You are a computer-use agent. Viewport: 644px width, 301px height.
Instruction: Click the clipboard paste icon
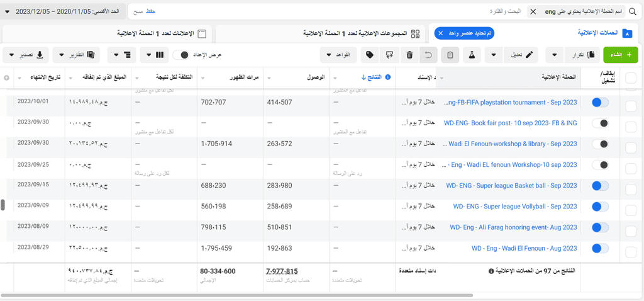[450, 55]
